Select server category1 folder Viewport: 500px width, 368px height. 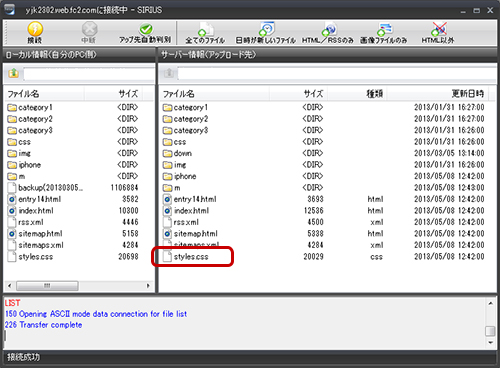pyautogui.click(x=185, y=108)
